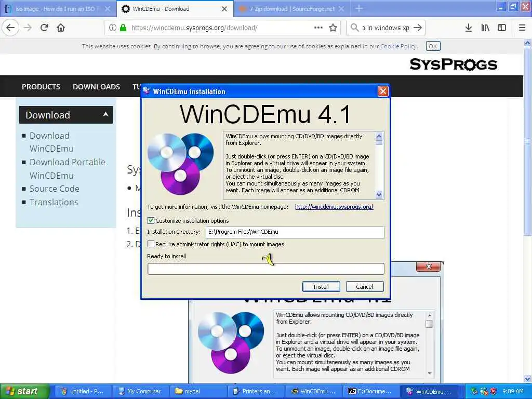
Task: Toggle the sidebar view icon
Action: [502, 28]
